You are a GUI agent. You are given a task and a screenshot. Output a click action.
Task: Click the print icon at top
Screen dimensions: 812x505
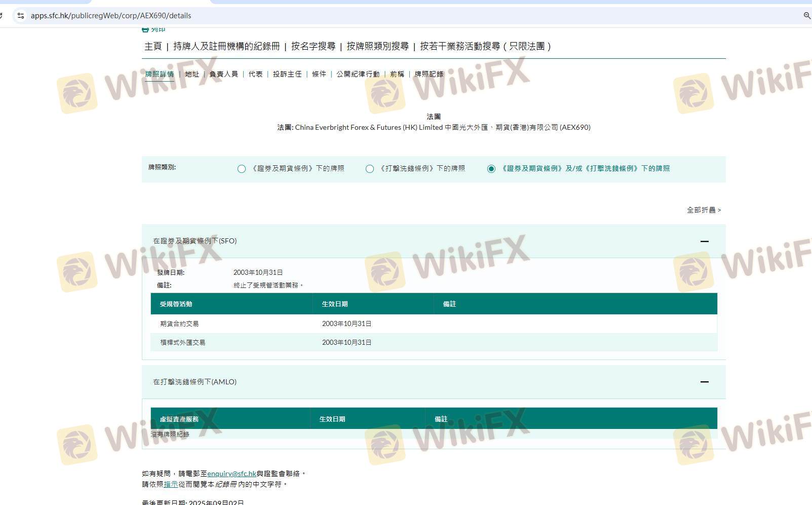[x=146, y=29]
